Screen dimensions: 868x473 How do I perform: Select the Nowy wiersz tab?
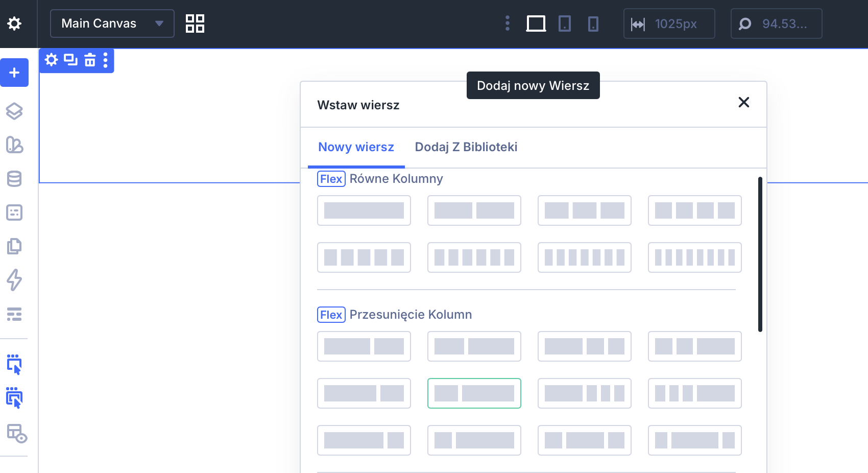tap(356, 147)
